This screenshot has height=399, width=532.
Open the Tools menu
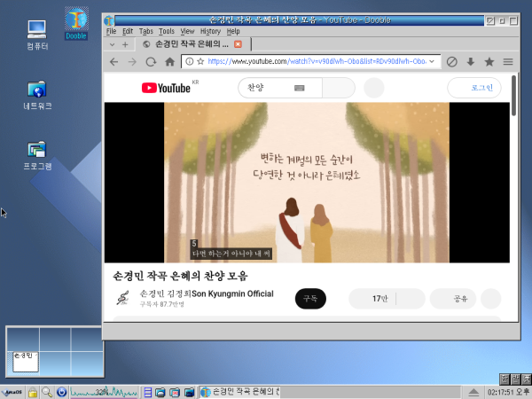pyautogui.click(x=167, y=31)
